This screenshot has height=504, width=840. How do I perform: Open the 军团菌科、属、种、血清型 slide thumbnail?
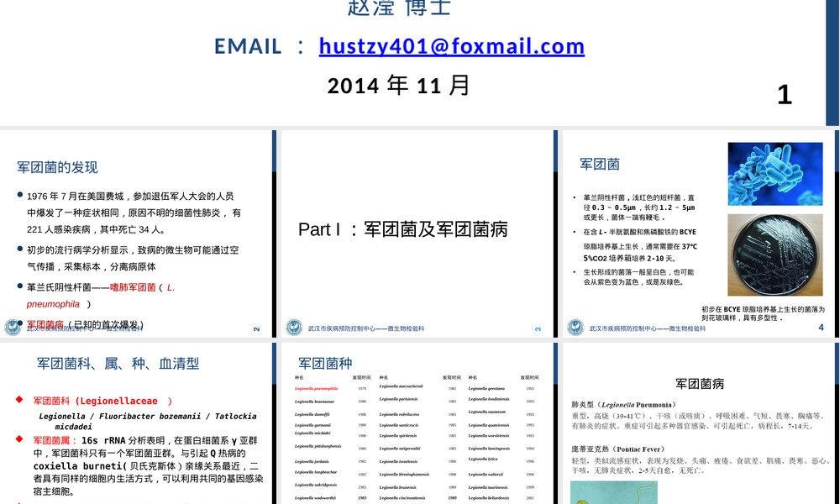click(x=139, y=423)
